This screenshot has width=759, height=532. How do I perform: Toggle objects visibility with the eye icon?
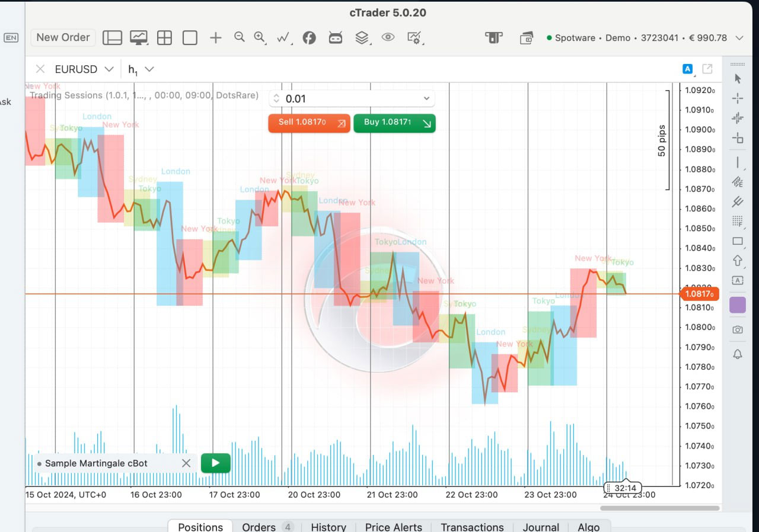[x=387, y=37]
